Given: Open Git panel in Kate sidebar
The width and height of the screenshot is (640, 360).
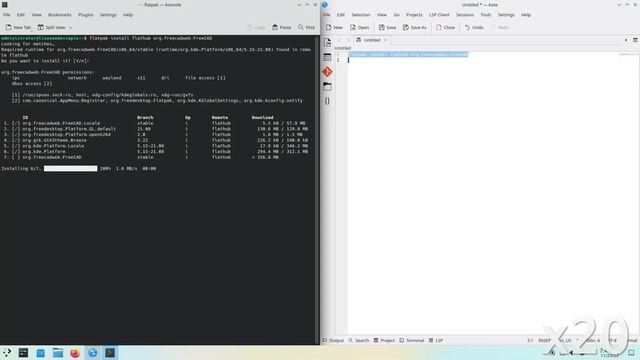Looking at the screenshot, I should pyautogui.click(x=327, y=72).
